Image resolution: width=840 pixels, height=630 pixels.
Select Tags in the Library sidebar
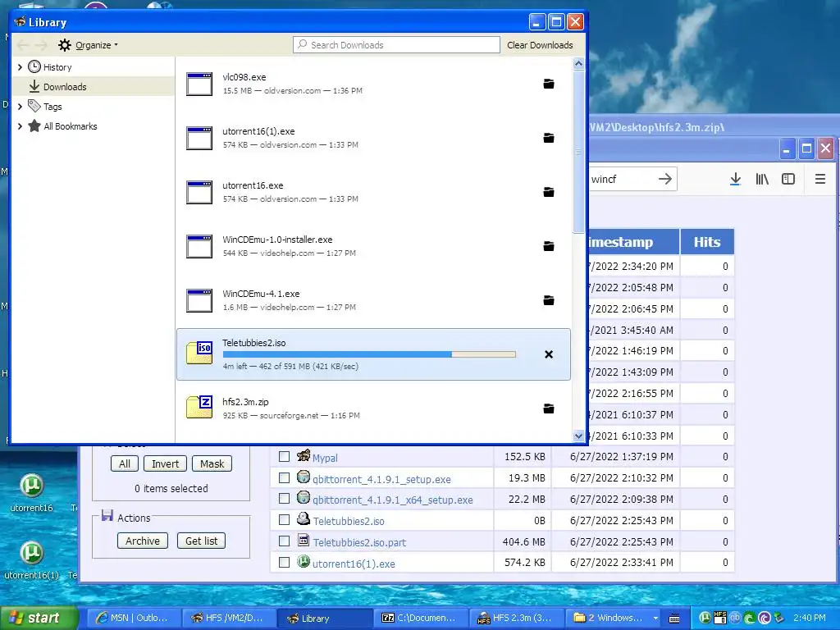coord(52,107)
